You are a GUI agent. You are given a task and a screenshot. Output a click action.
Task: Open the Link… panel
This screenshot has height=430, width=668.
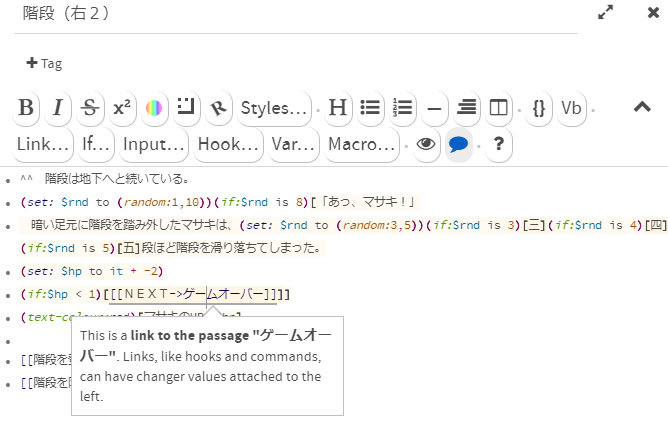coord(43,144)
